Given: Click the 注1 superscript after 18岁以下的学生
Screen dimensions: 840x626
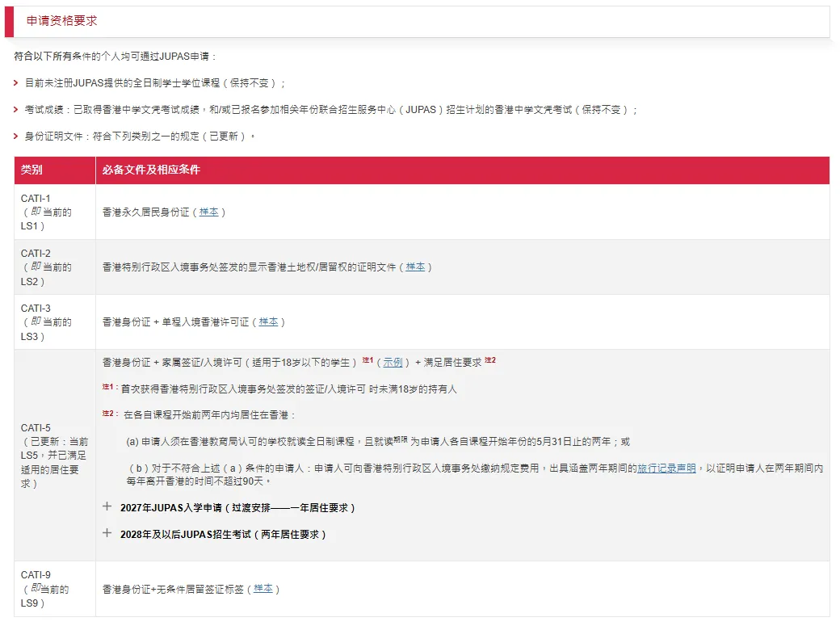Looking at the screenshot, I should (367, 360).
